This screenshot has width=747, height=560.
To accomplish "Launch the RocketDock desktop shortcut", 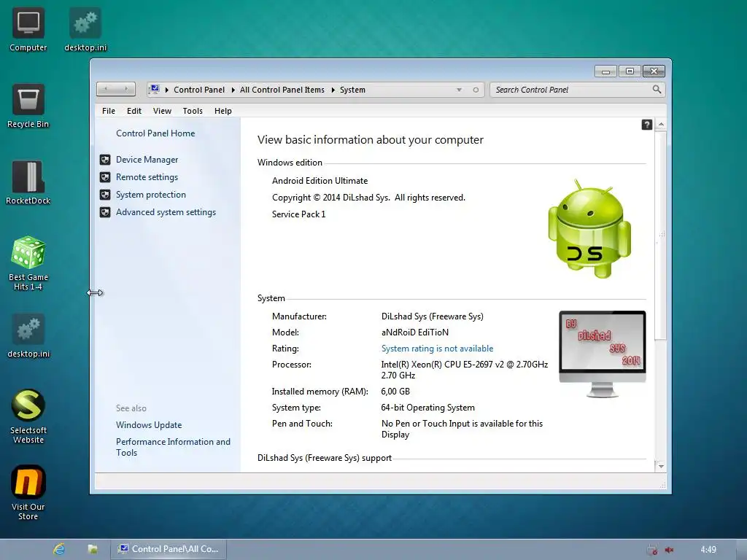I will click(x=28, y=182).
